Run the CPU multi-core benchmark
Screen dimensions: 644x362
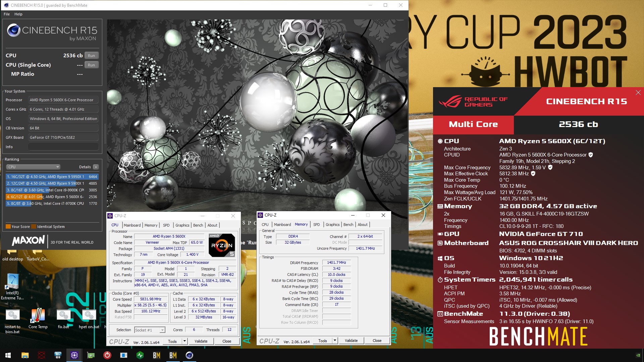point(92,56)
